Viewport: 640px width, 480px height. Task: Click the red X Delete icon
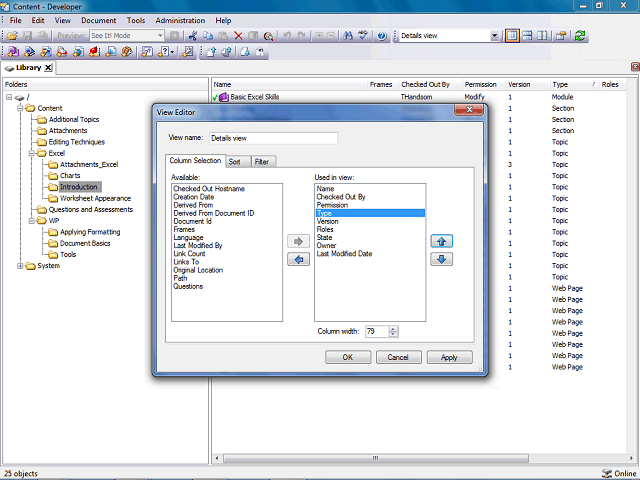point(238,36)
